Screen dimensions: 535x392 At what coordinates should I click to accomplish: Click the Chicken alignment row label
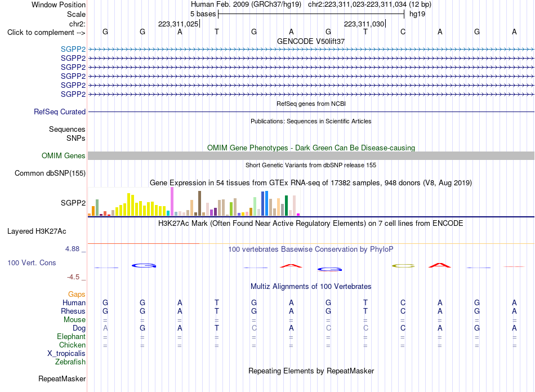pos(72,345)
